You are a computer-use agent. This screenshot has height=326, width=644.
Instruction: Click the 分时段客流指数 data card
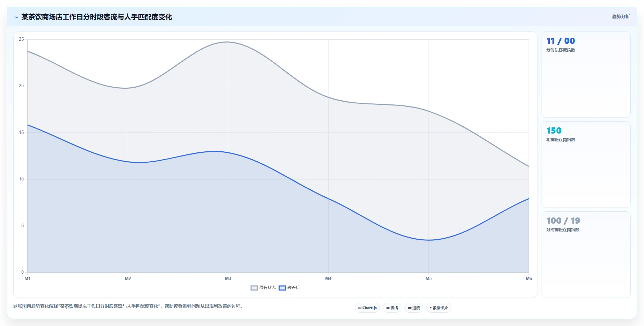(x=586, y=75)
